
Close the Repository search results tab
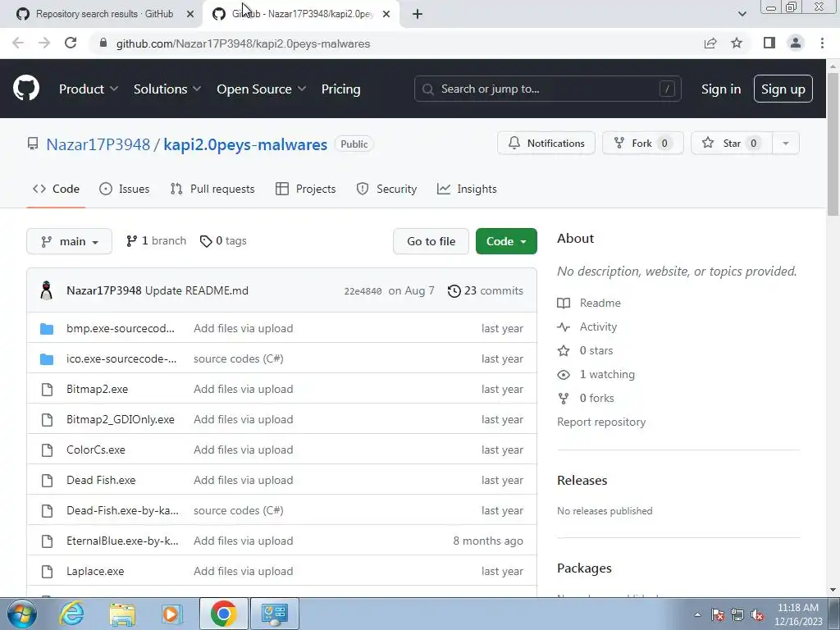point(190,14)
